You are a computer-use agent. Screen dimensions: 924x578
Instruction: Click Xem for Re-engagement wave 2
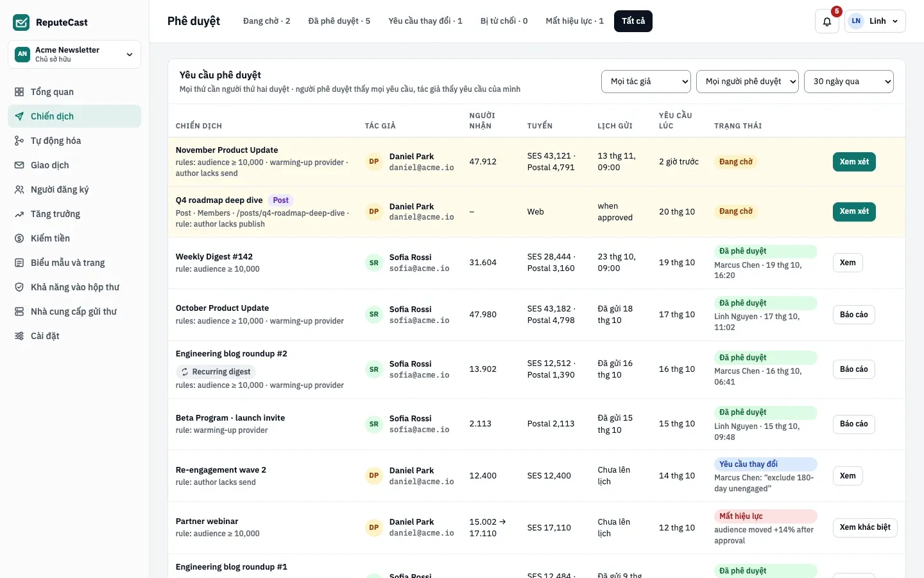pos(848,476)
